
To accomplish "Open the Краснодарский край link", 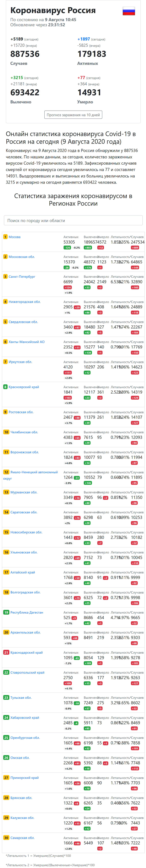I will coord(27,653).
